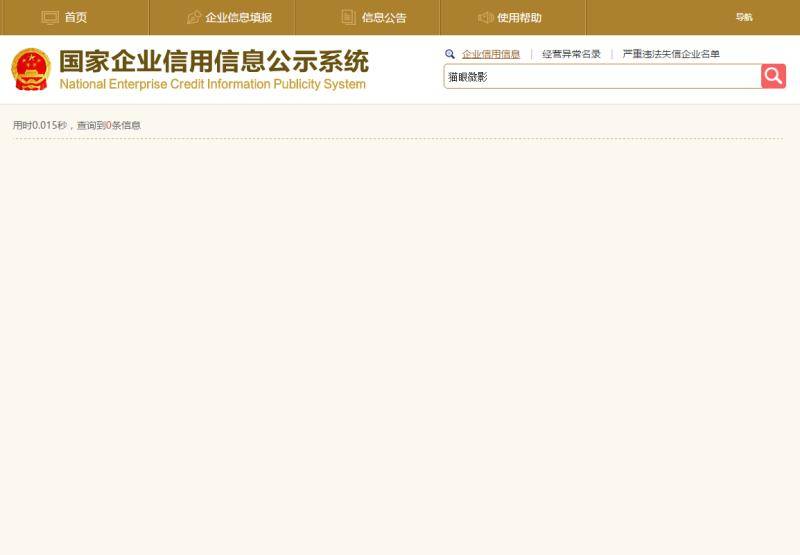Click the National Enterprise Credit Information subtitle
Image resolution: width=800 pixels, height=555 pixels.
213,84
